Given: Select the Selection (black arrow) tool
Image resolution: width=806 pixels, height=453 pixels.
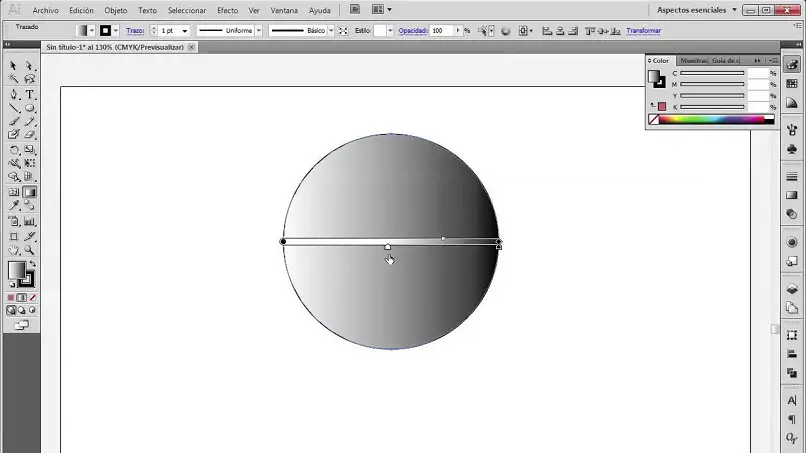Looking at the screenshot, I should [13, 66].
